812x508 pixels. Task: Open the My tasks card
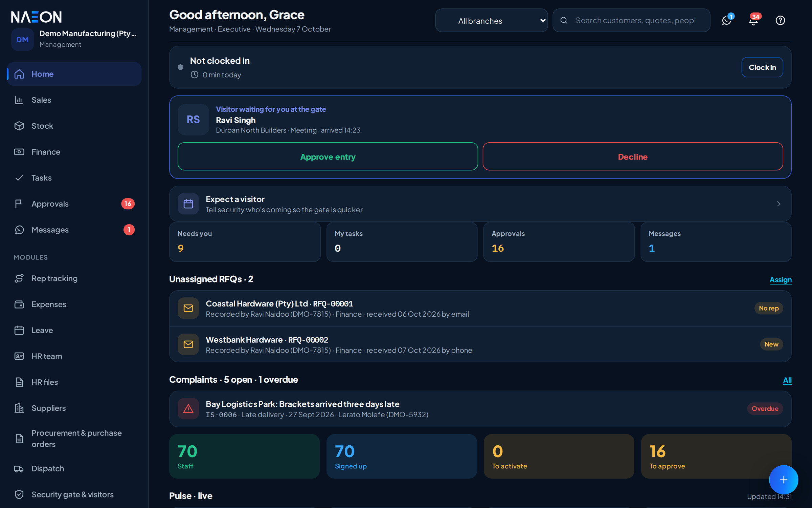coord(402,242)
